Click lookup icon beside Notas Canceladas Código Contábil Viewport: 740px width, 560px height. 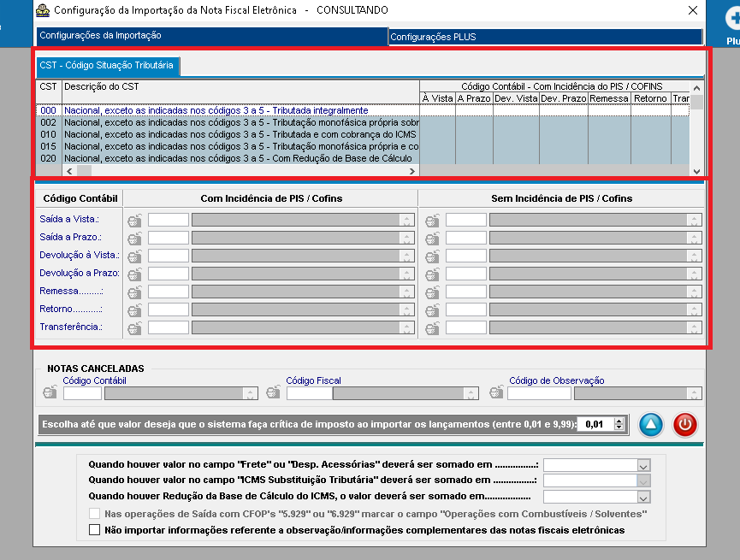pos(50,392)
